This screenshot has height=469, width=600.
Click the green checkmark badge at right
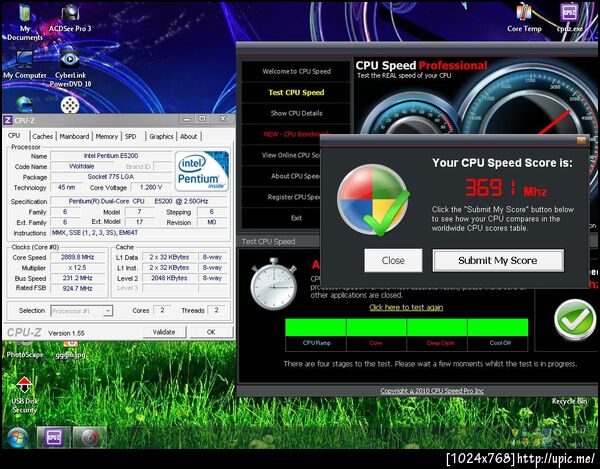575,320
